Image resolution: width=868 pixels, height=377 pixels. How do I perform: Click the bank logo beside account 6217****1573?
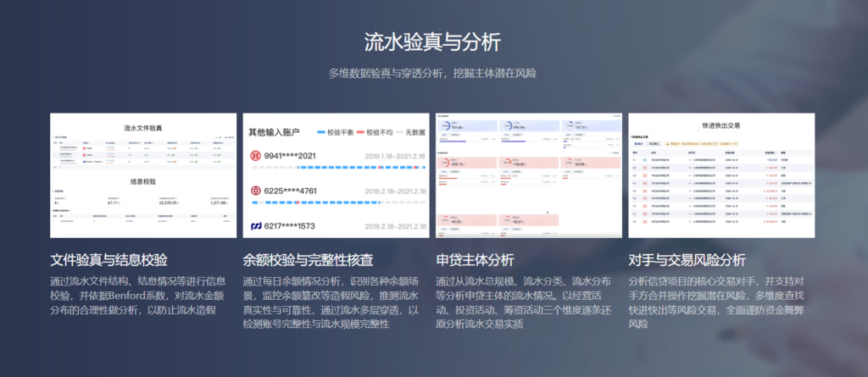tap(255, 225)
